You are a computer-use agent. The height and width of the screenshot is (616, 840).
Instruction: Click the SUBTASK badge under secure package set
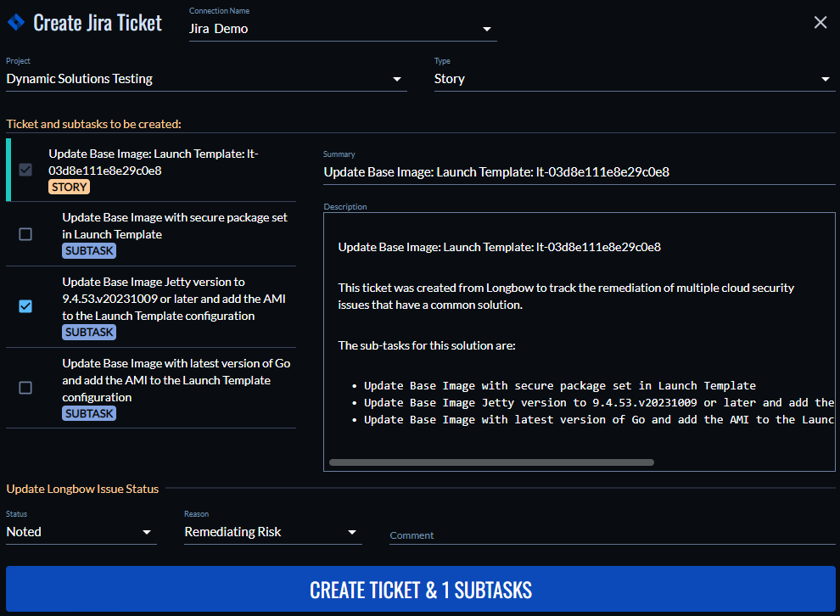89,250
